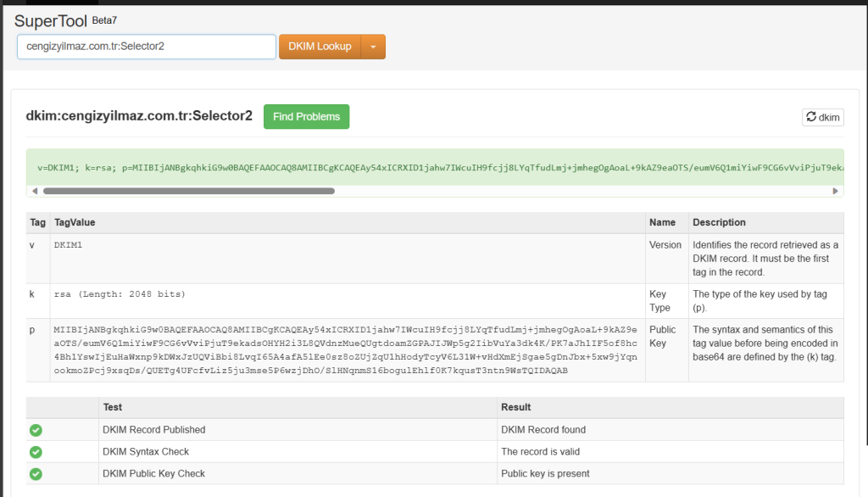Click the refresh icon beside dkim
This screenshot has height=497, width=868.
(811, 117)
